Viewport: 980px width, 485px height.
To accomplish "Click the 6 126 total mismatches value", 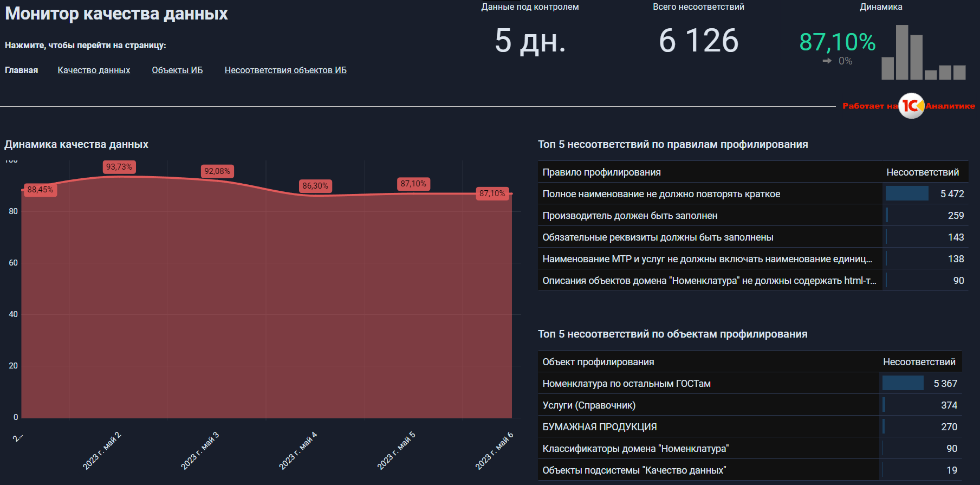I will (x=699, y=41).
